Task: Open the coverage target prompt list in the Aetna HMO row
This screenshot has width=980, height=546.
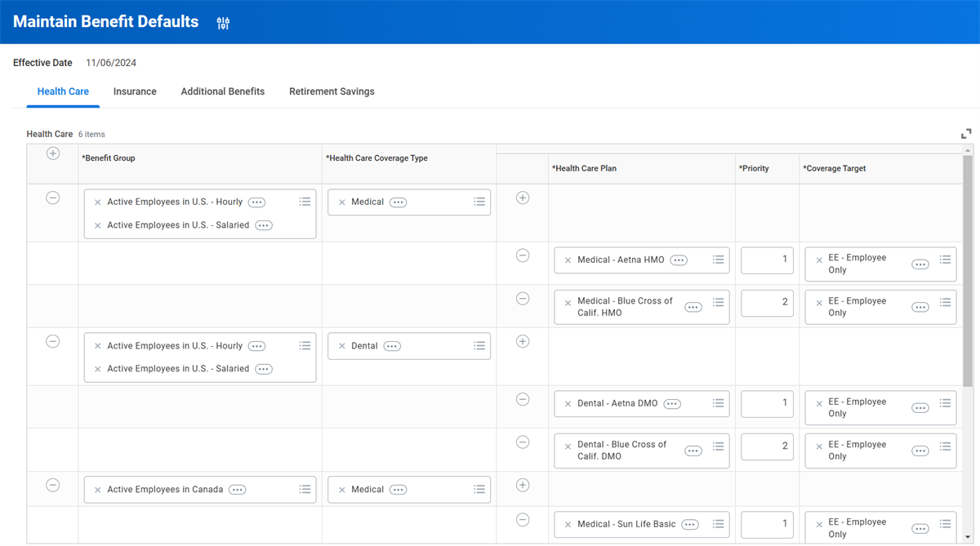Action: 945,260
